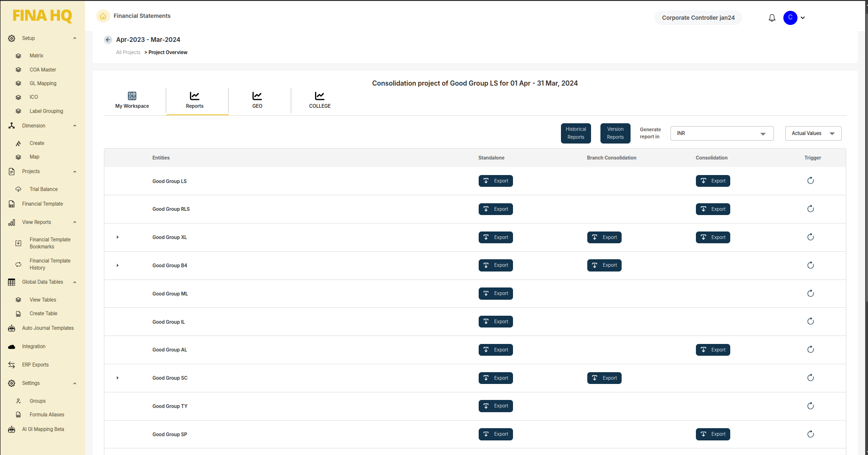Expand the Good Group B4 entity row

[118, 265]
